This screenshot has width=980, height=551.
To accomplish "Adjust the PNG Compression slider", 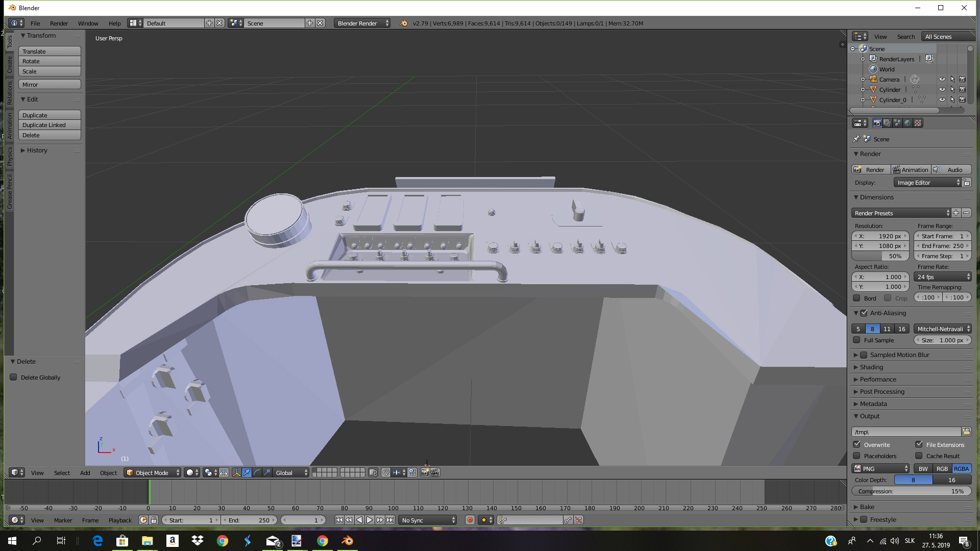I will pyautogui.click(x=911, y=491).
